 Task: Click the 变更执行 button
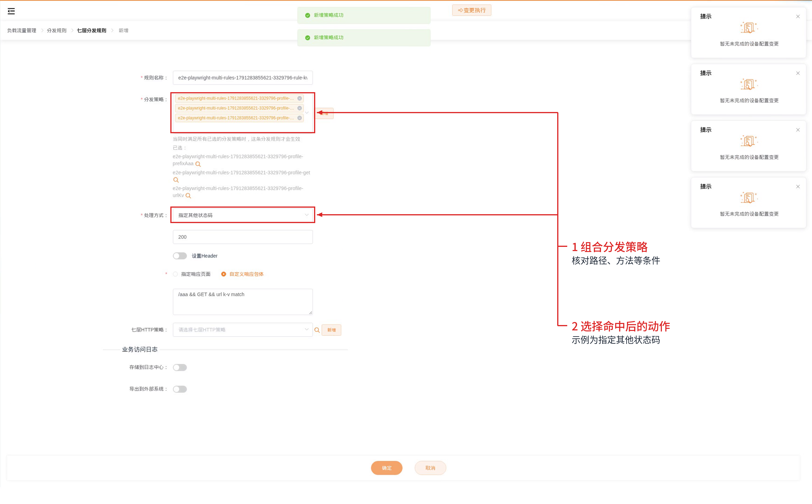coord(472,10)
